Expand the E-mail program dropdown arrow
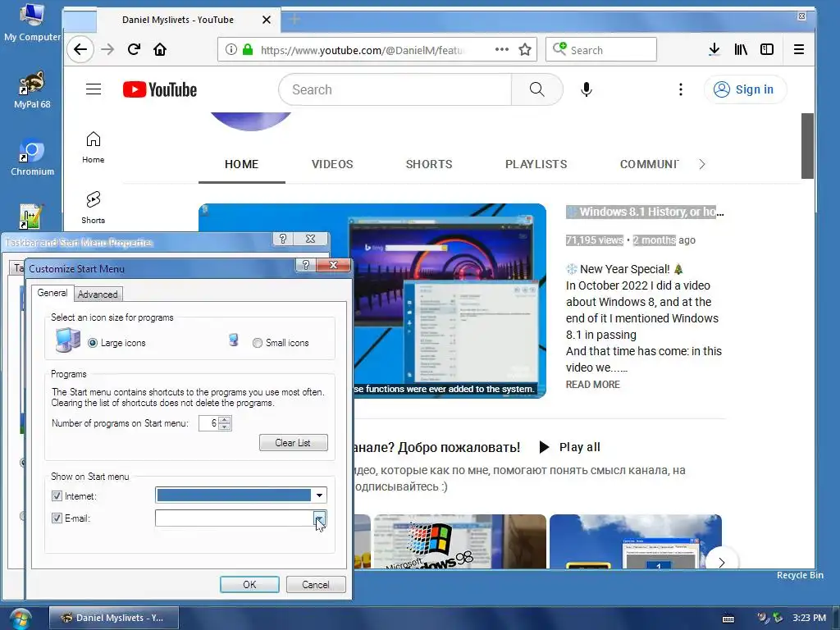This screenshot has width=840, height=630. coord(319,518)
